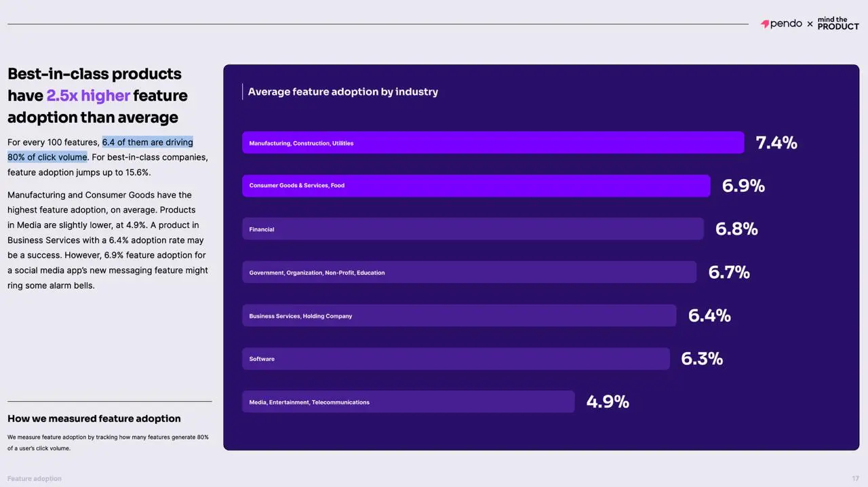Select the Business Services, Holding Company bar
The height and width of the screenshot is (487, 868).
coord(459,315)
